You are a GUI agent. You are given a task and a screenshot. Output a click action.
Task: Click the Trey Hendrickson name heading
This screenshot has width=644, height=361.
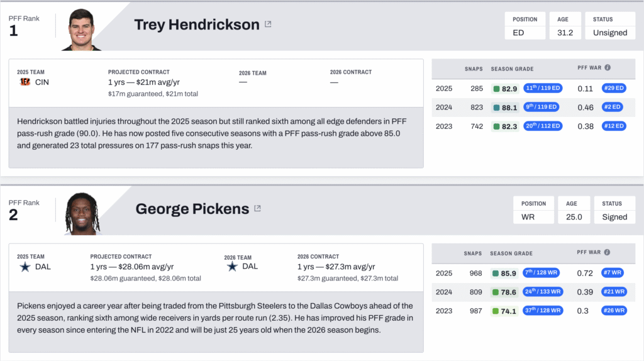point(196,25)
